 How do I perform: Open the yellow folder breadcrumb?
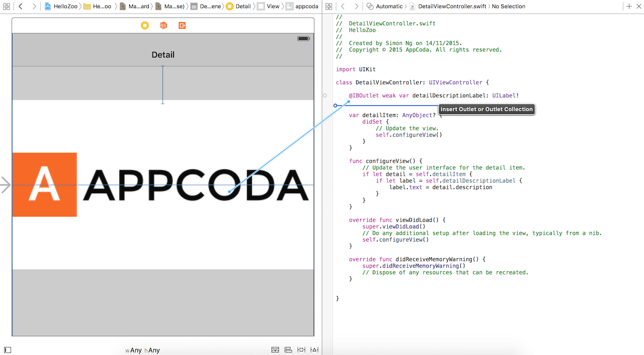[x=97, y=7]
